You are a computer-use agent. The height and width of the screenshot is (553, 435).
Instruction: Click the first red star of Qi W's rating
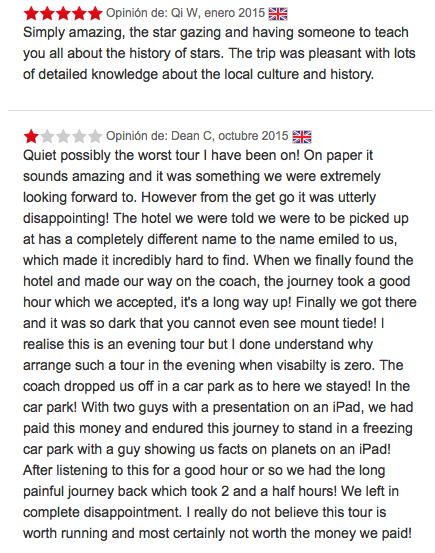pyautogui.click(x=31, y=14)
